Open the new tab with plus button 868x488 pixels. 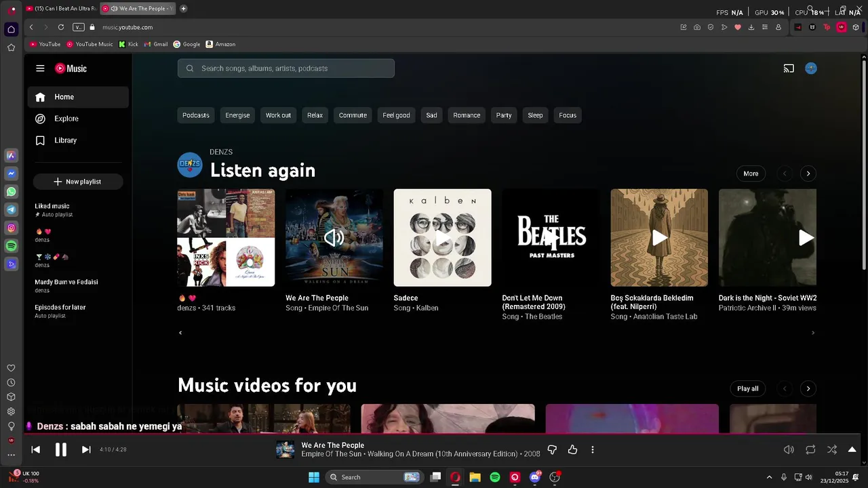point(183,9)
